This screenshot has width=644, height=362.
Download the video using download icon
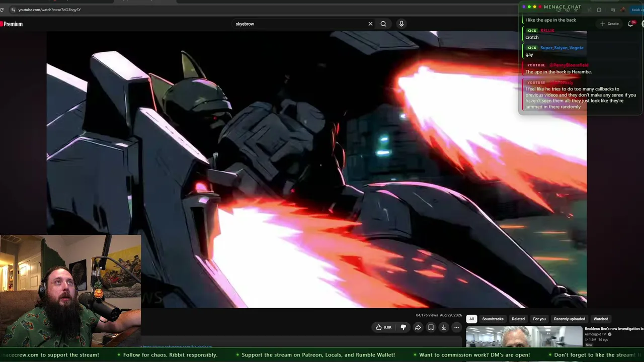tap(444, 327)
